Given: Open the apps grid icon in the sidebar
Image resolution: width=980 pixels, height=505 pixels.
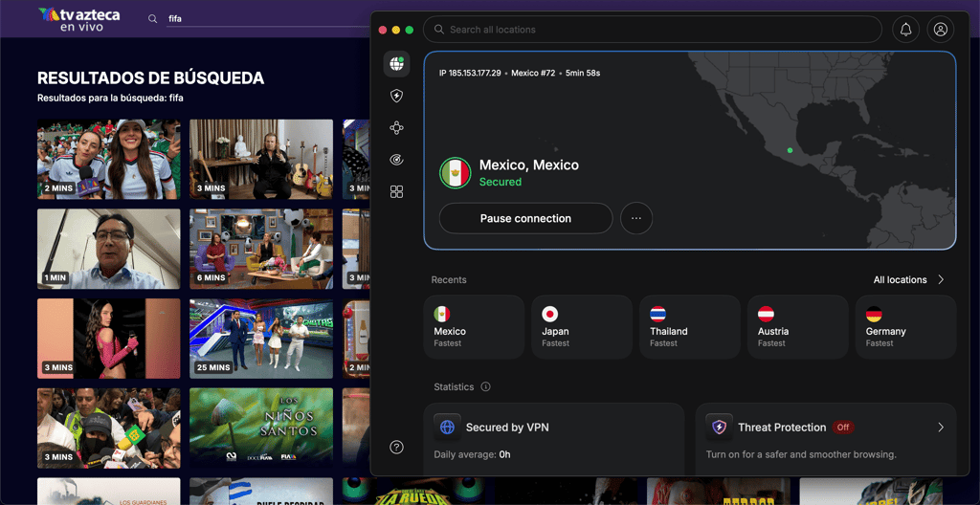Looking at the screenshot, I should [396, 192].
